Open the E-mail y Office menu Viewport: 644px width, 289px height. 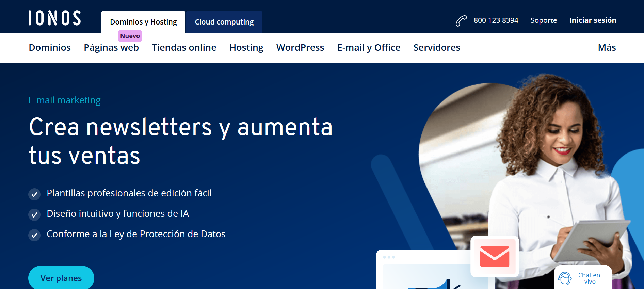pyautogui.click(x=369, y=47)
